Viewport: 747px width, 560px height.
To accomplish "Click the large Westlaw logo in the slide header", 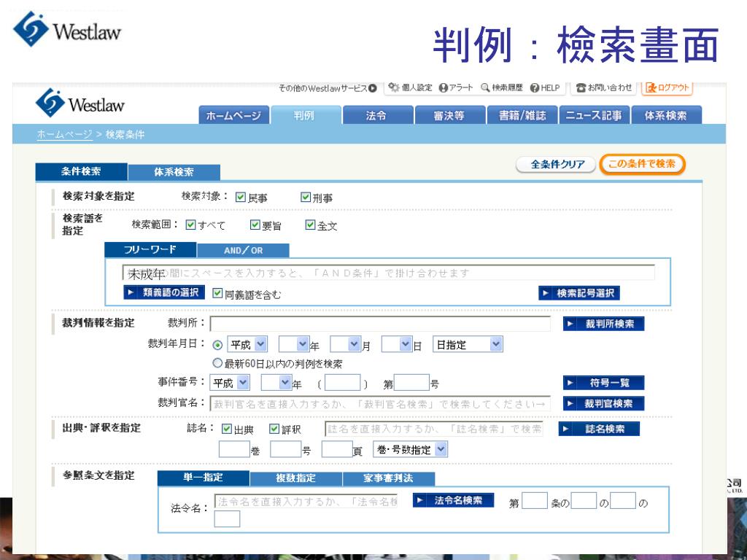I will [x=67, y=29].
